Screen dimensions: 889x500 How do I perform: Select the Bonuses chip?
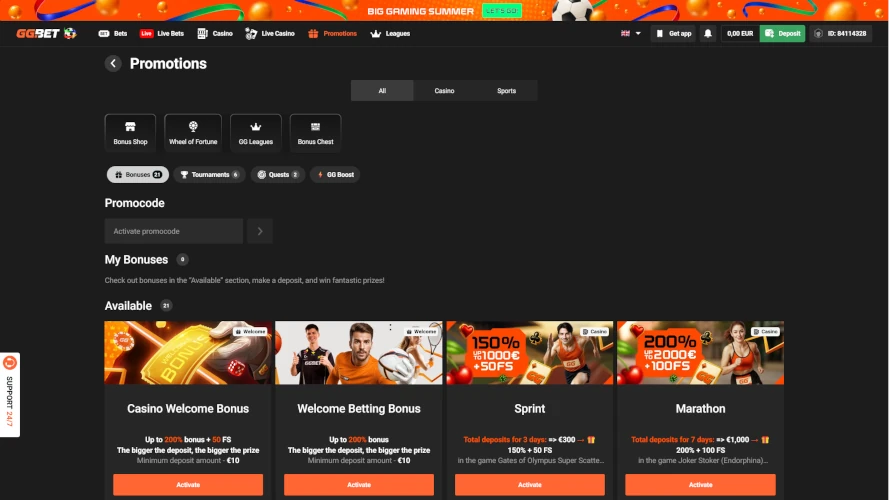(138, 175)
